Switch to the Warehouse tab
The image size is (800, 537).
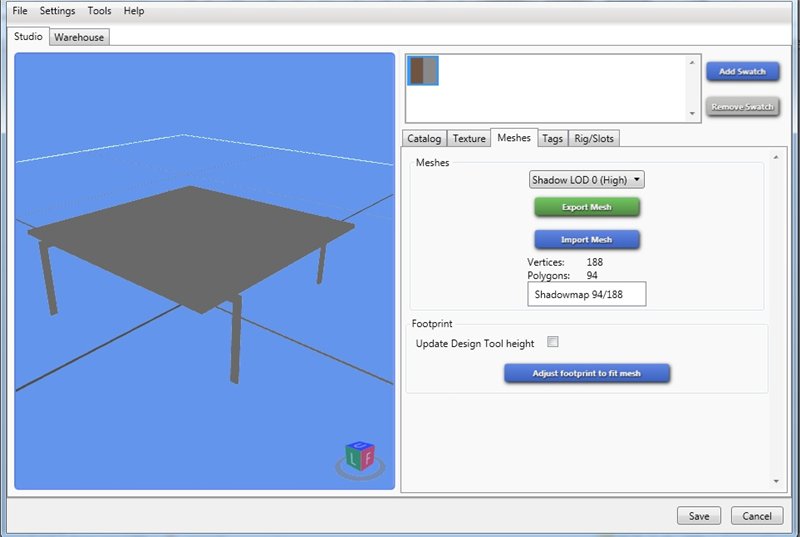[x=78, y=37]
